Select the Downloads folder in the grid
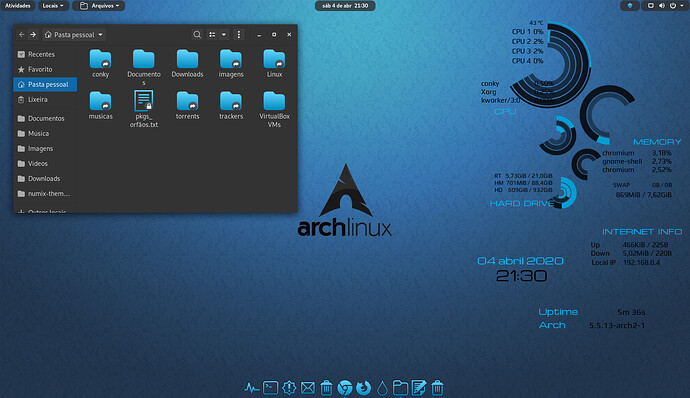 tap(187, 63)
